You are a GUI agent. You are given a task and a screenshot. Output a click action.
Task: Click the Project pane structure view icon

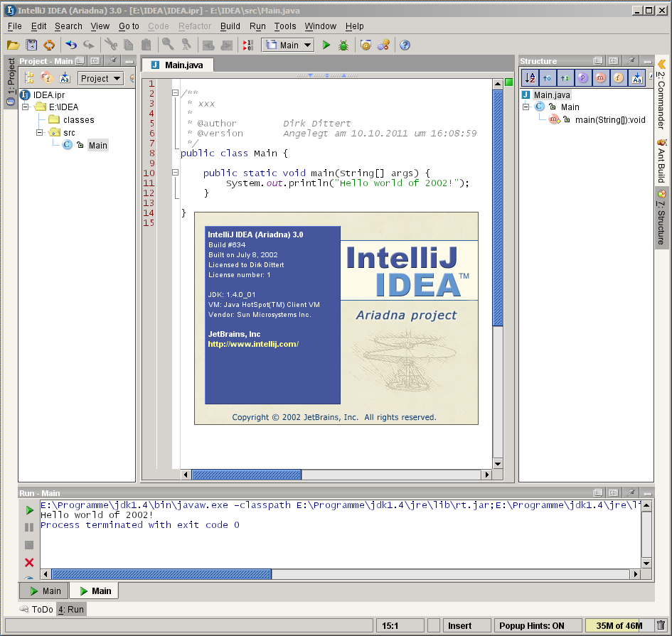pos(29,78)
